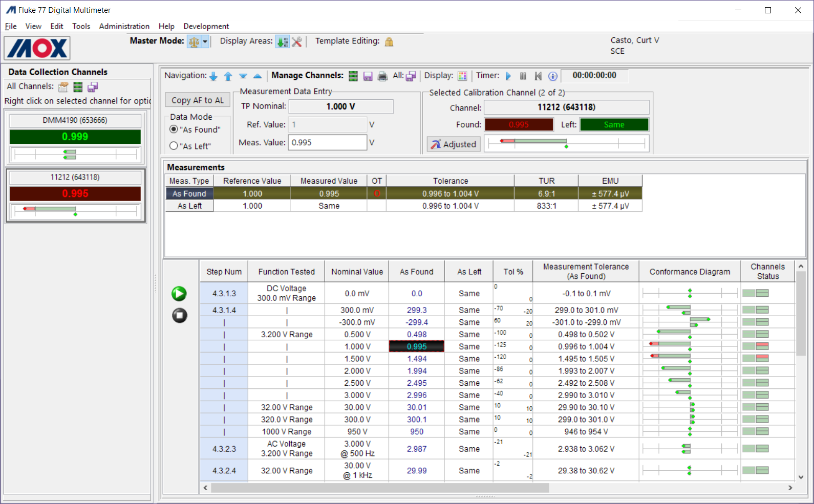Click the Conformance Diagram column header

tap(690, 272)
